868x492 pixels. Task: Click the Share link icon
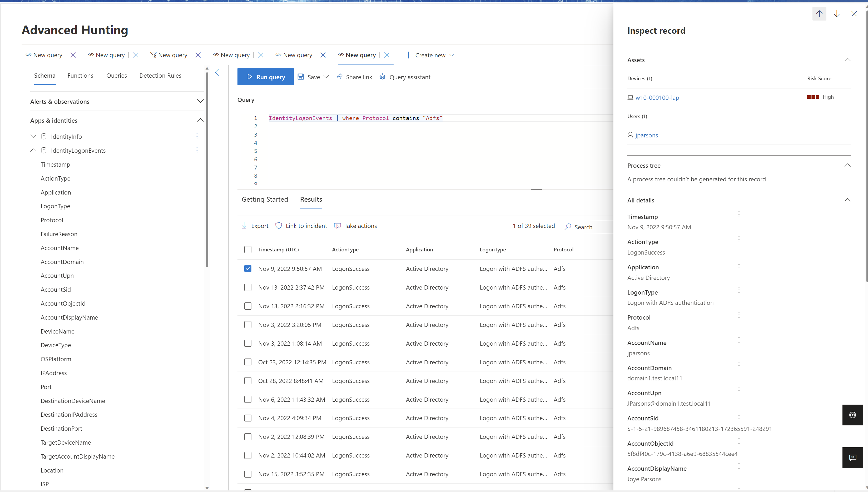coord(339,77)
